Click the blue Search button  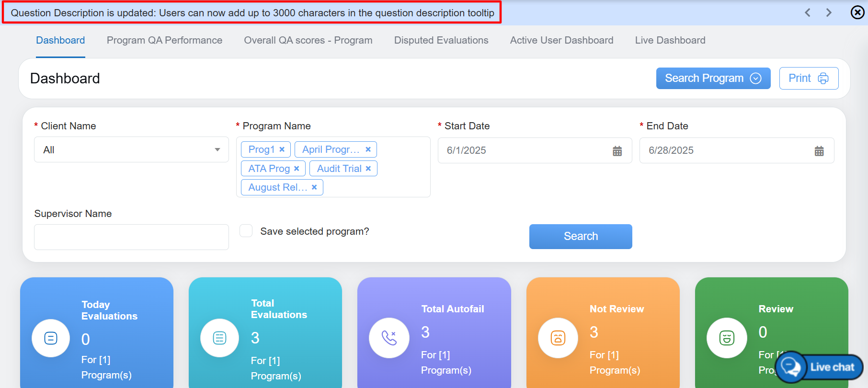[x=580, y=236]
